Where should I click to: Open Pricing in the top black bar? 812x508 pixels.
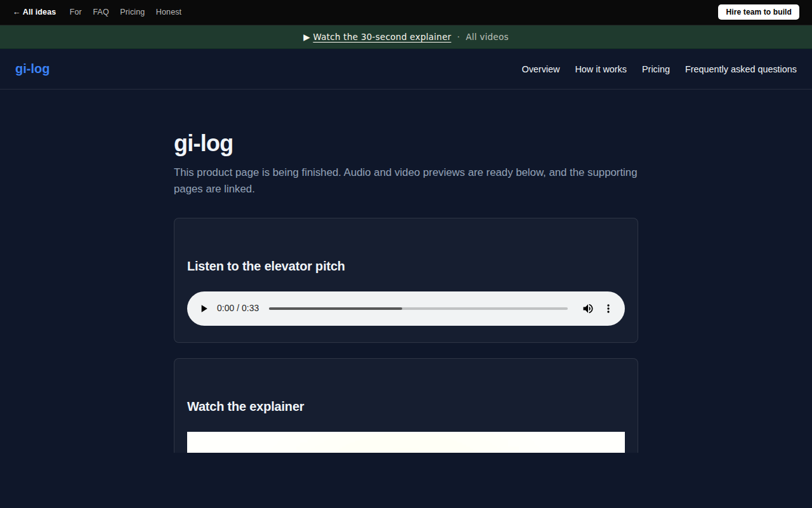pos(132,12)
